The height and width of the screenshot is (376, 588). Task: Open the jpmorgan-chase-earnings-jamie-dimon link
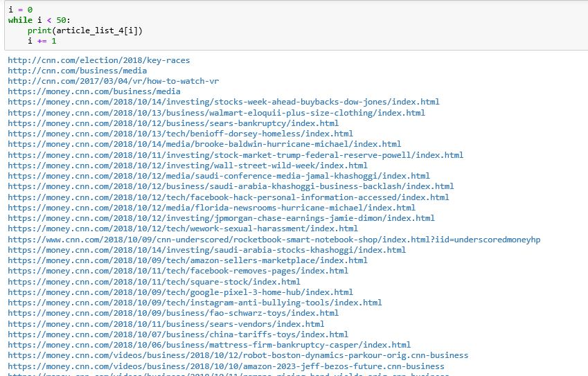click(x=221, y=218)
